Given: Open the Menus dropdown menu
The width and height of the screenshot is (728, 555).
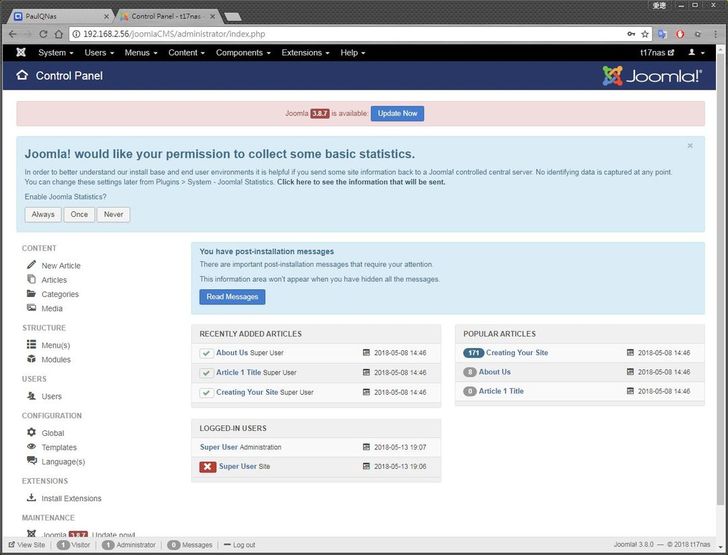Looking at the screenshot, I should tap(141, 52).
